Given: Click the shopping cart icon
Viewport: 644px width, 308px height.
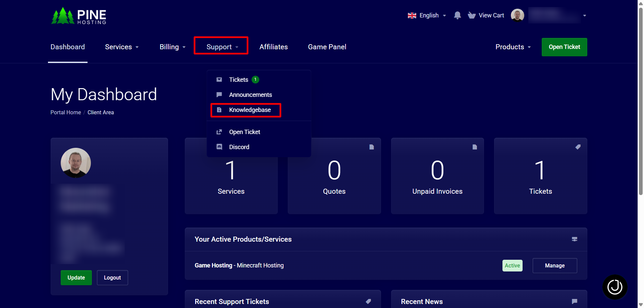Looking at the screenshot, I should click(472, 15).
